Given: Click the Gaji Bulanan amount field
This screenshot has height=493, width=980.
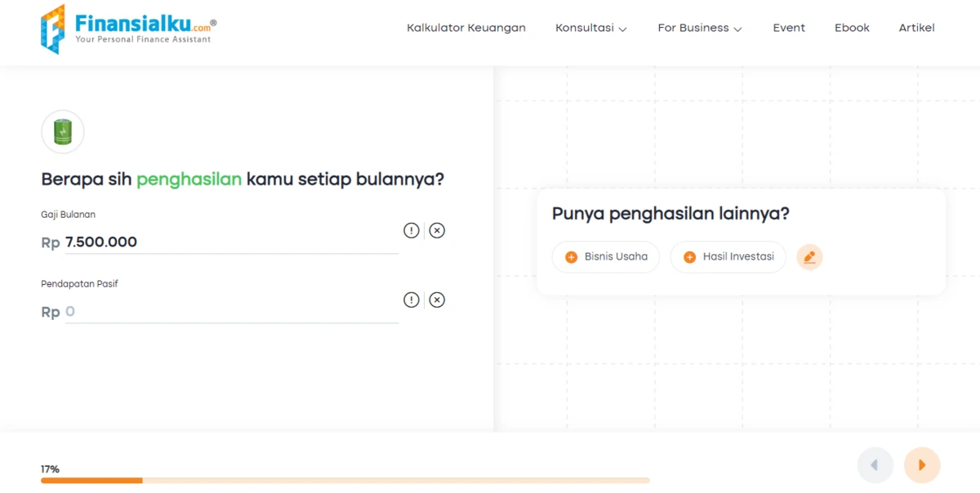Looking at the screenshot, I should point(232,242).
